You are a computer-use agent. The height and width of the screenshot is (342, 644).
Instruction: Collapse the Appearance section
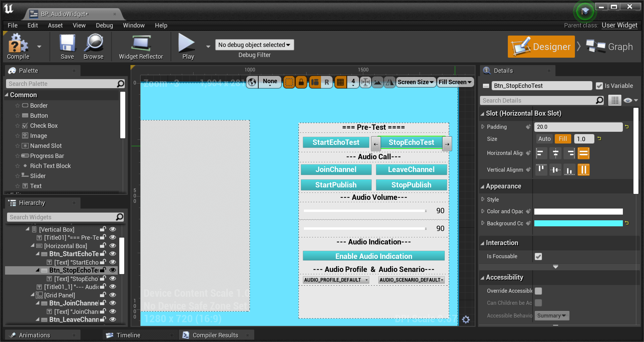click(x=482, y=186)
